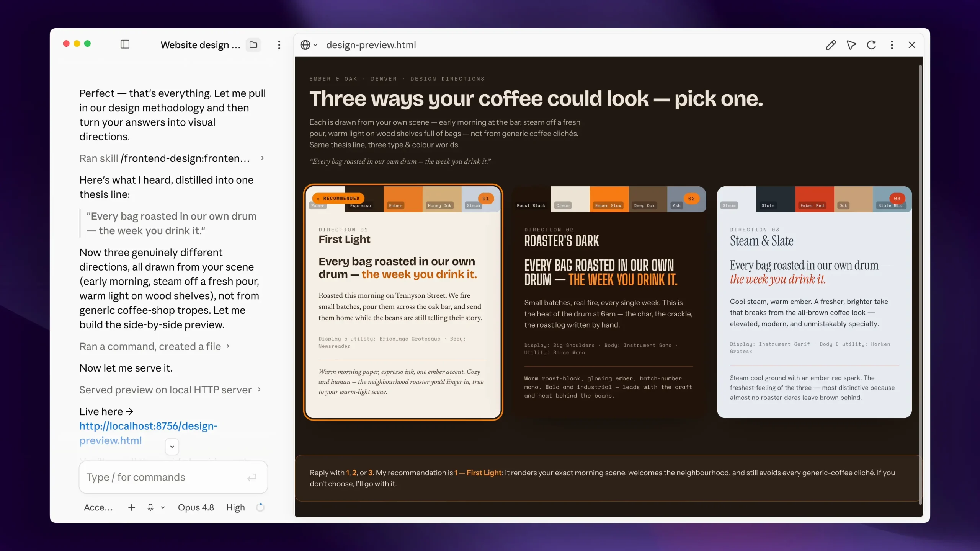Add attachment with the plus icon
Viewport: 980px width, 551px height.
pyautogui.click(x=131, y=507)
